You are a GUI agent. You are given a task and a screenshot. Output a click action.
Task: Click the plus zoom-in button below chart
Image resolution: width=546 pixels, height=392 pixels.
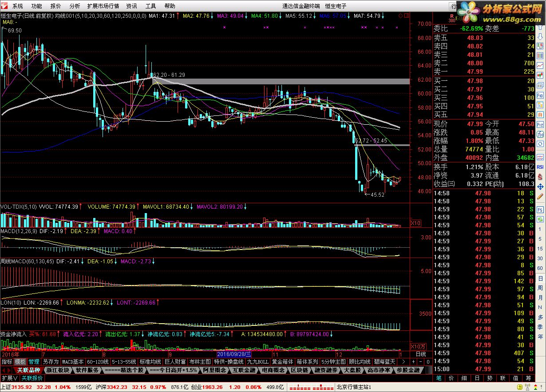pyautogui.click(x=413, y=361)
